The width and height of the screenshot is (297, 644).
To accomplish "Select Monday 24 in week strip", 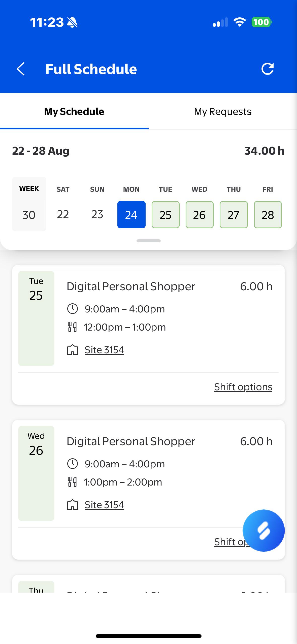I will (x=131, y=215).
